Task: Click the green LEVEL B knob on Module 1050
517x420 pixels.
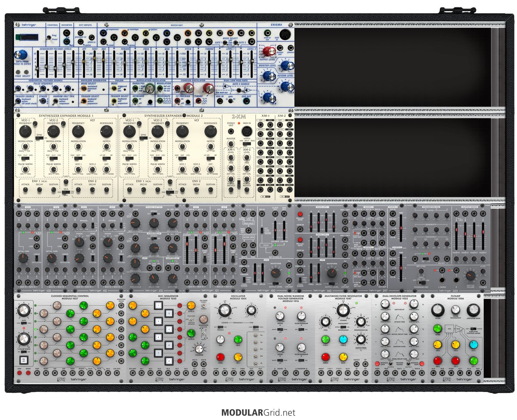Action: coord(191,333)
